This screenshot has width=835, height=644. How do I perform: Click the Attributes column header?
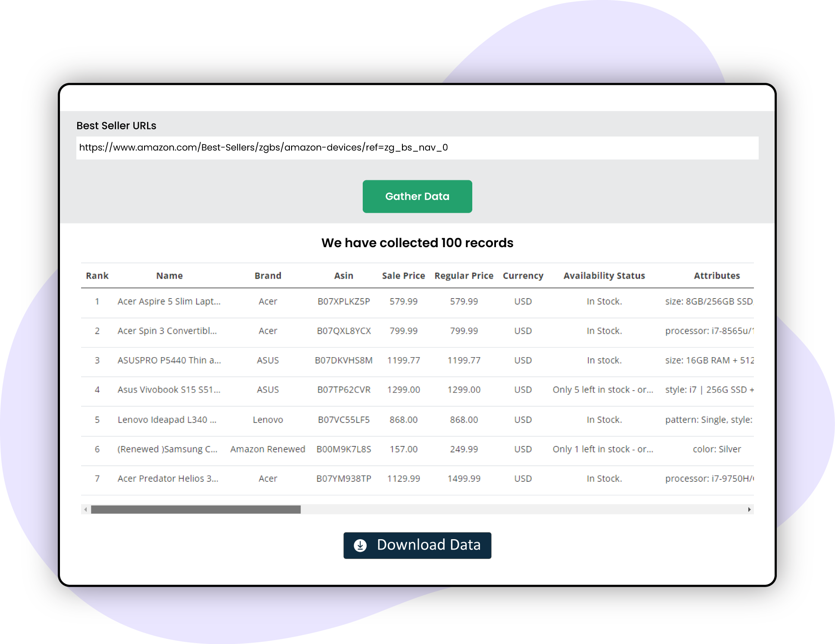(717, 276)
